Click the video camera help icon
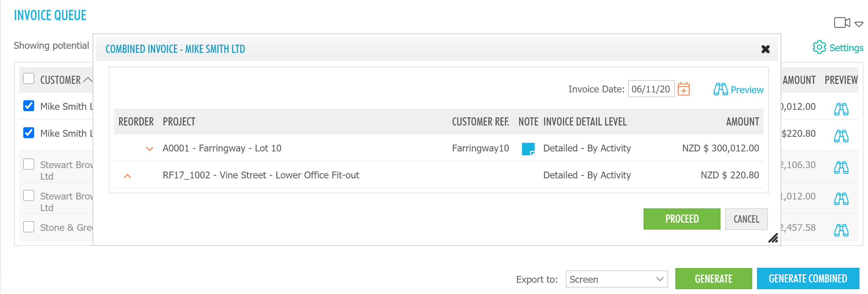 tap(842, 23)
